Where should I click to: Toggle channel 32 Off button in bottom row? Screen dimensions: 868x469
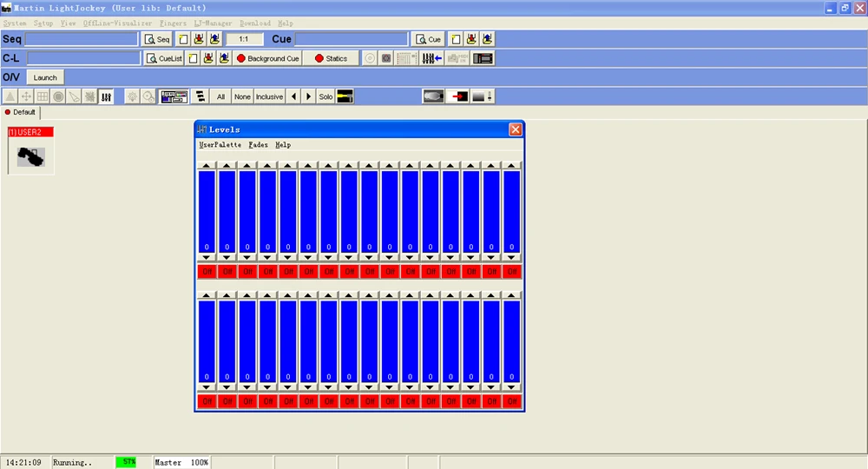[512, 401]
